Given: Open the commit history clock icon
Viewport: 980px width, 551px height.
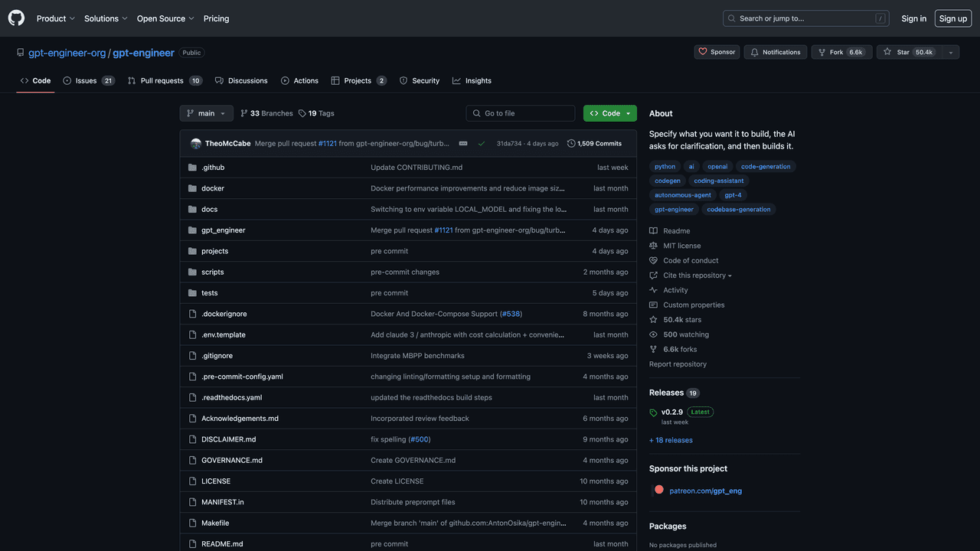Looking at the screenshot, I should [x=571, y=144].
